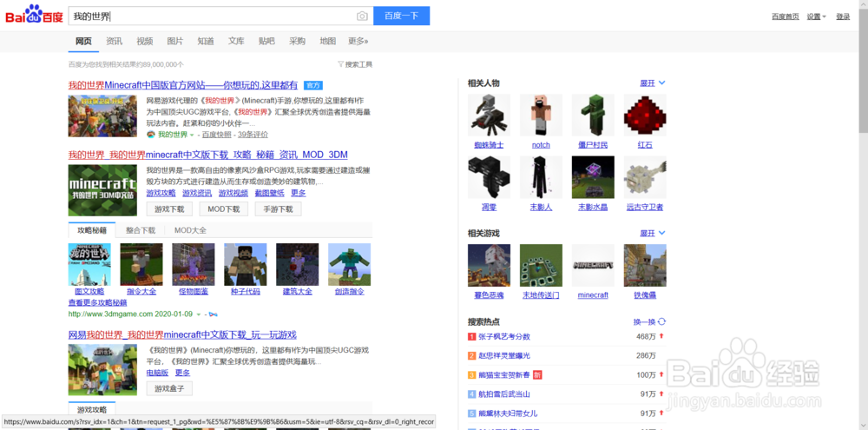Open the 末地传送门 game image
This screenshot has height=430, width=868.
tap(541, 266)
